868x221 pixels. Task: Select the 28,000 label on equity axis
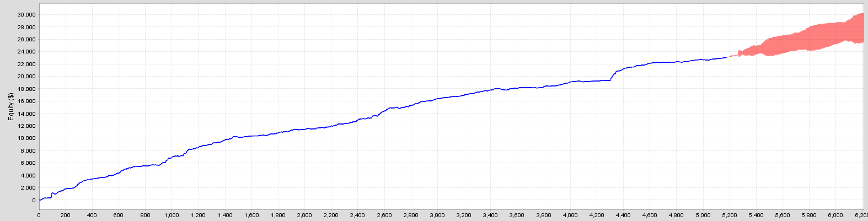27,27
